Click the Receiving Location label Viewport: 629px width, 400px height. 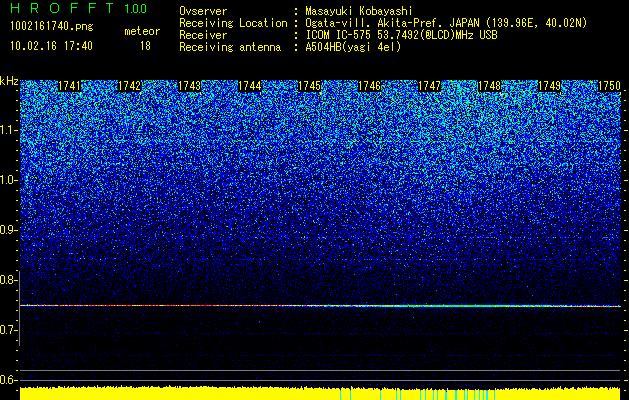[x=233, y=23]
